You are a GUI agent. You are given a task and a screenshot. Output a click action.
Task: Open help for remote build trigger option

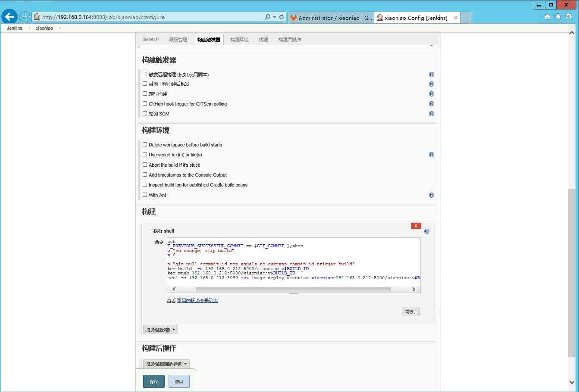[x=431, y=75]
